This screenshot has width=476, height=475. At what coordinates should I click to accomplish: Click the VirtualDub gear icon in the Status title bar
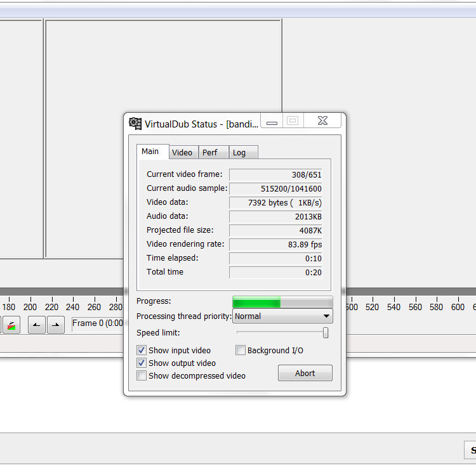135,124
